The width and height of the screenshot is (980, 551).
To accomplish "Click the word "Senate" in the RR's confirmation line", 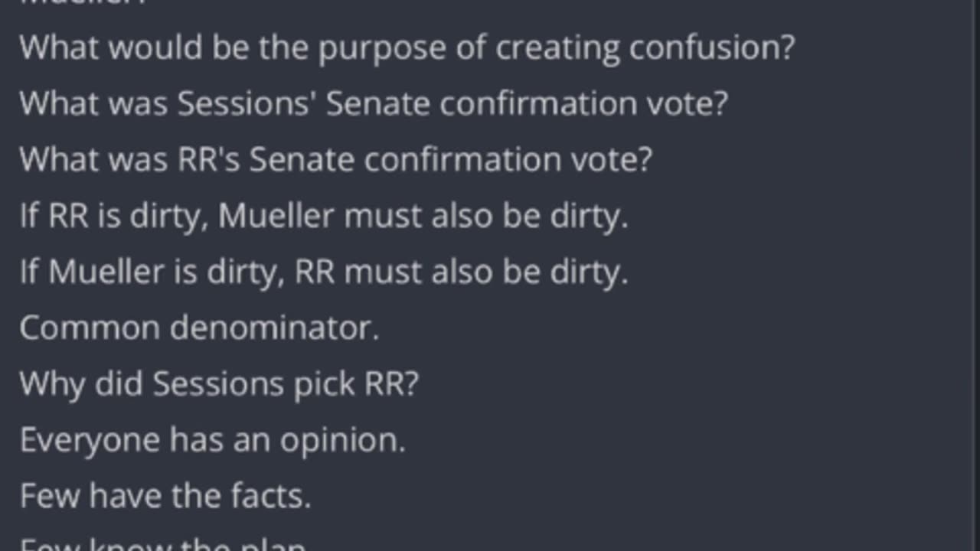I will 302,159.
